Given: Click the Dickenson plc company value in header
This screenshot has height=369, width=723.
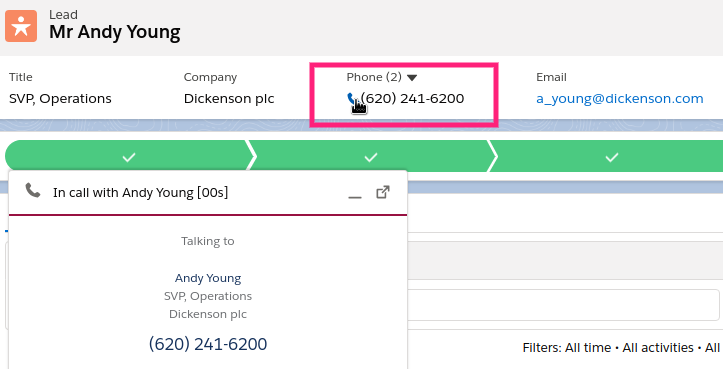Looking at the screenshot, I should (x=229, y=98).
